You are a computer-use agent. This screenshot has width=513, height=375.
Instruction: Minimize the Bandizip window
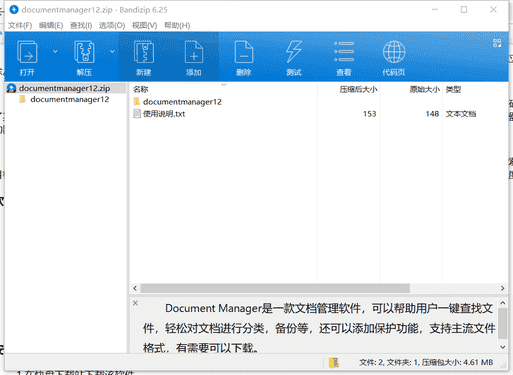tap(435, 10)
